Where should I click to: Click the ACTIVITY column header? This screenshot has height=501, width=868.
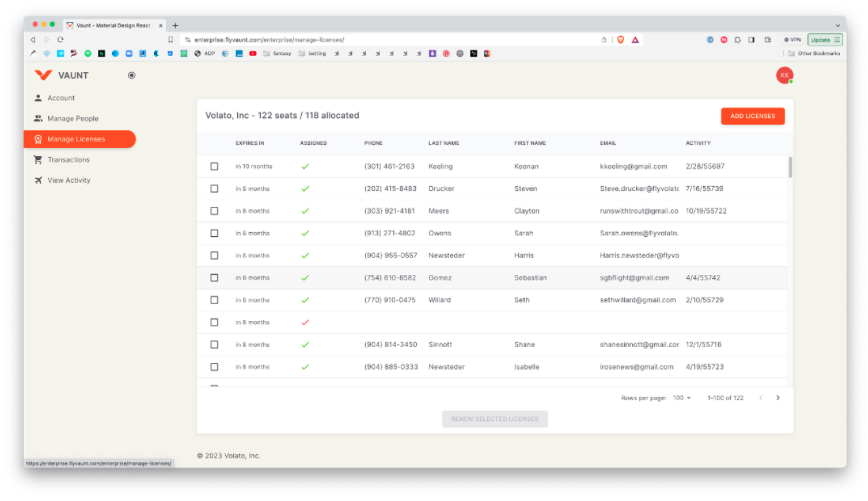698,143
